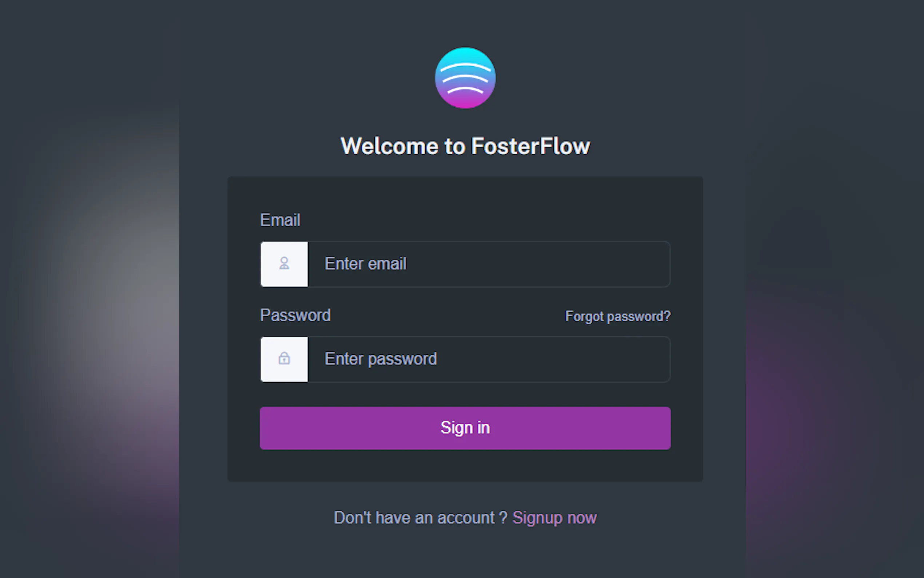The image size is (924, 578).
Task: Follow the Signup now link
Action: click(554, 518)
